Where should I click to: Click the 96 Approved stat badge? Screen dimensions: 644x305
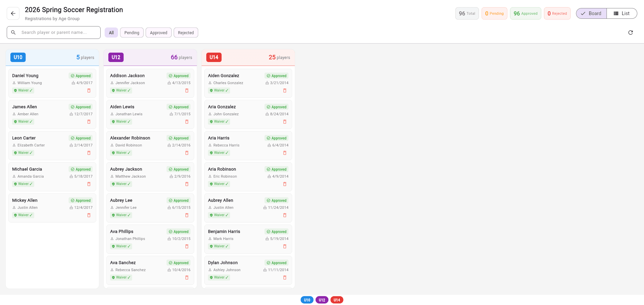point(526,13)
